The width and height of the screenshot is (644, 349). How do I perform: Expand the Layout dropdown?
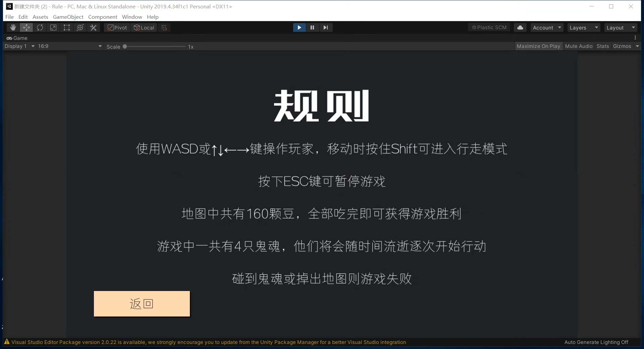coord(621,27)
